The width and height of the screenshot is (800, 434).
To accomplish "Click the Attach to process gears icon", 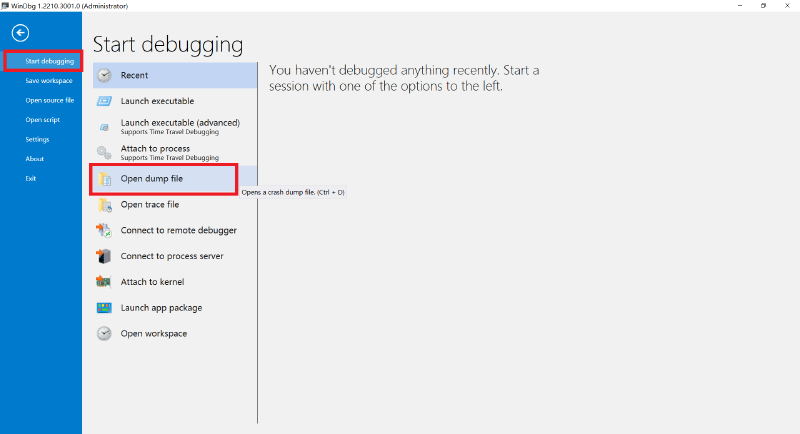I will pyautogui.click(x=104, y=152).
